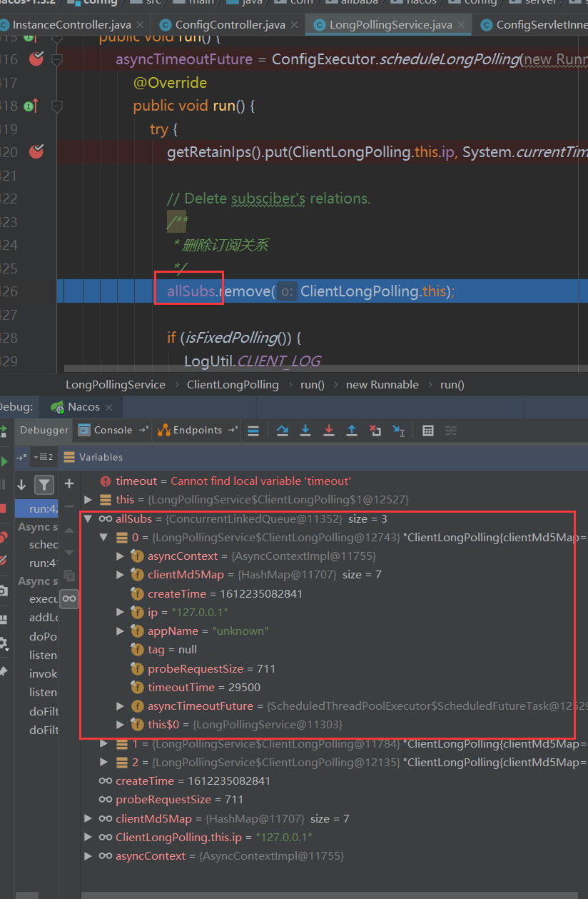Toggle the breakpoint on the asyncTimeoutFuture line
The image size is (588, 899).
(x=36, y=59)
